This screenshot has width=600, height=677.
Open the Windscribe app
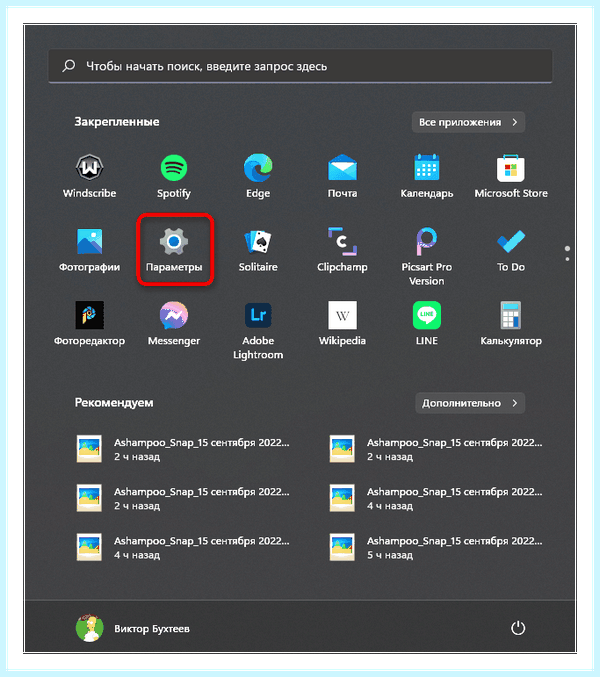[89, 176]
